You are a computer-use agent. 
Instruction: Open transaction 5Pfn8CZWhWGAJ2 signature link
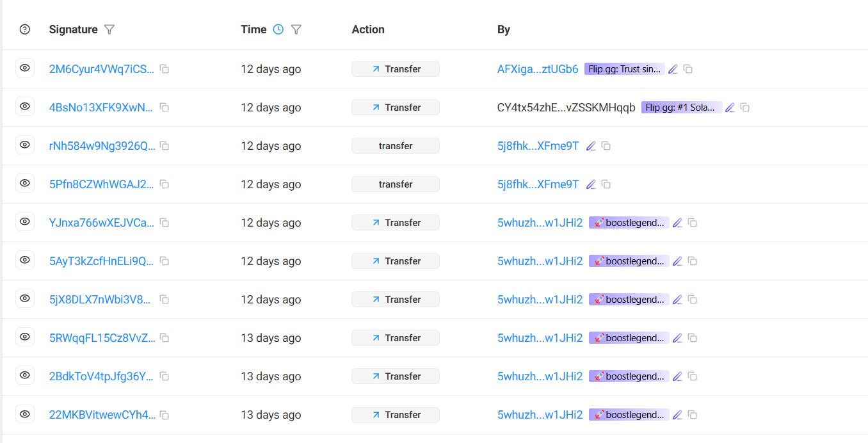pyautogui.click(x=102, y=184)
